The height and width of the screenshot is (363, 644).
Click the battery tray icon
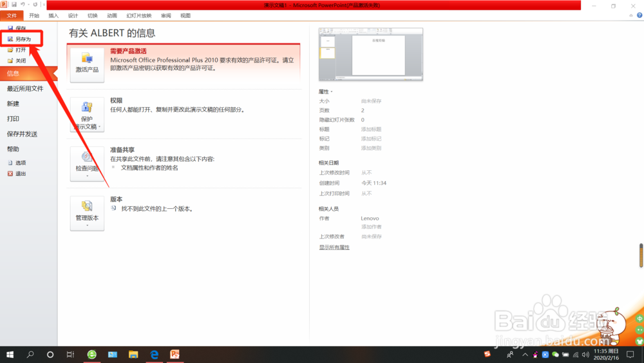[x=565, y=355]
